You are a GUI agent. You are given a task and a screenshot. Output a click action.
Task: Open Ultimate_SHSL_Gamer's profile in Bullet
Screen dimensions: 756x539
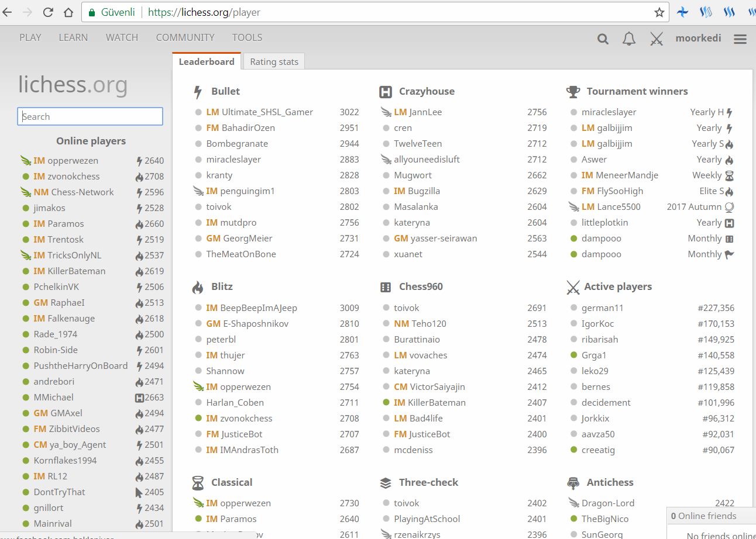[x=260, y=112]
